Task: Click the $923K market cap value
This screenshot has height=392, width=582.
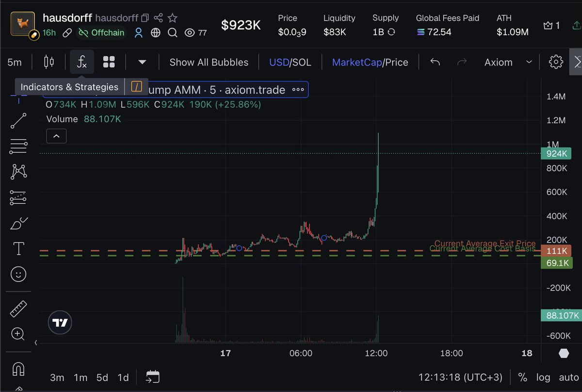Action: (x=241, y=25)
